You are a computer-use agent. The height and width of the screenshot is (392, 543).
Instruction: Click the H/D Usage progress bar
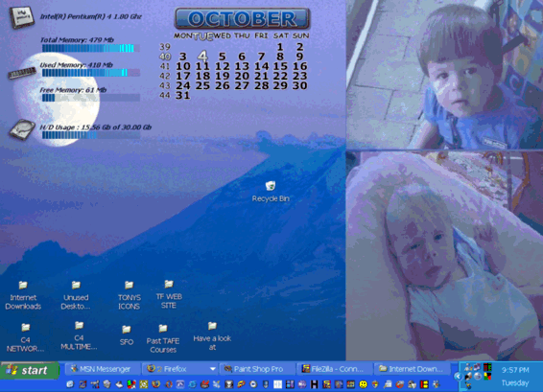91,135
